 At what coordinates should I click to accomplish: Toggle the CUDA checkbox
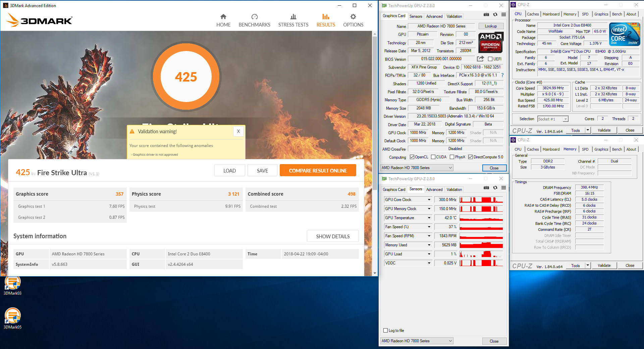433,157
